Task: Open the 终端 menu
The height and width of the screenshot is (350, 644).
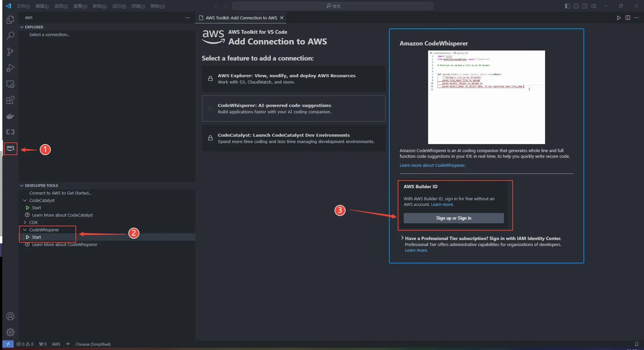Action: click(x=138, y=6)
